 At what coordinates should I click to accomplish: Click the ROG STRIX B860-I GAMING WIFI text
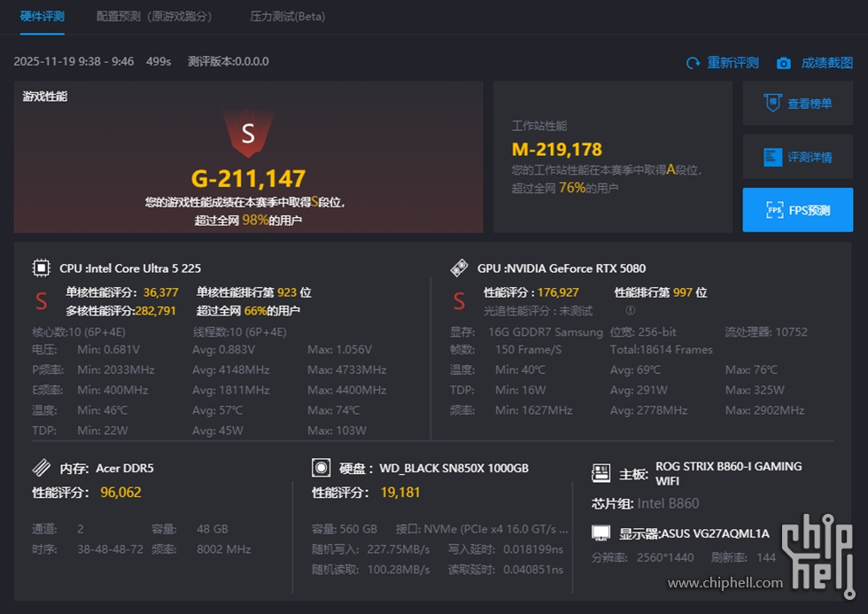coord(728,473)
